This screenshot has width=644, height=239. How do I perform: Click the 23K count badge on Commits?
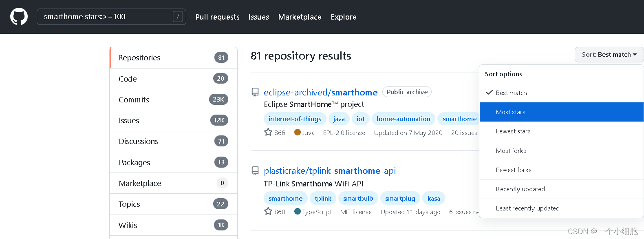coord(218,100)
